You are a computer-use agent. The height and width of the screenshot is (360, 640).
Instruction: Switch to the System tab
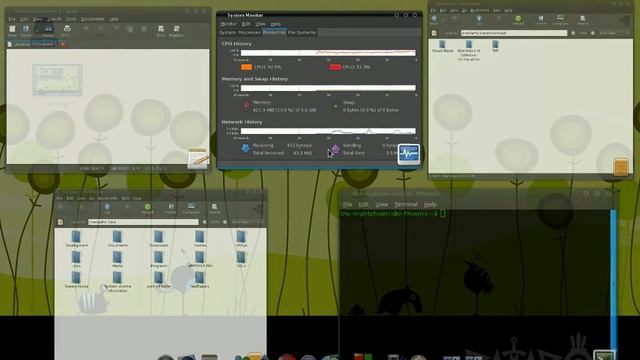[227, 32]
